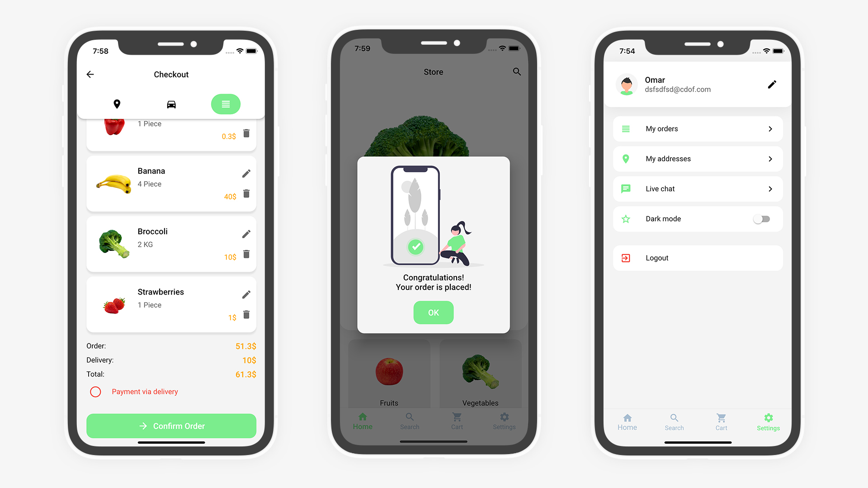Click OK button on order confirmation dialog
This screenshot has width=868, height=488.
click(434, 312)
